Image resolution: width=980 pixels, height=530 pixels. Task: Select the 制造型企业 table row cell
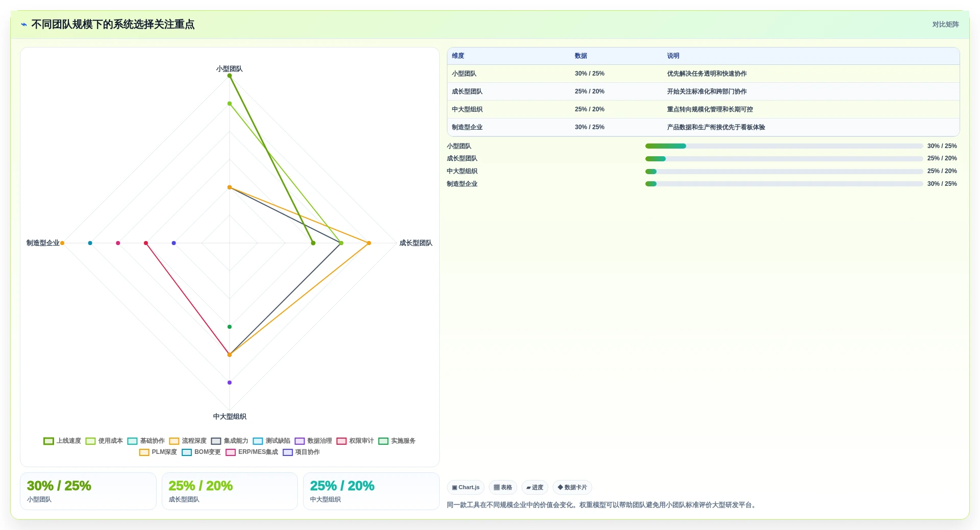(467, 127)
